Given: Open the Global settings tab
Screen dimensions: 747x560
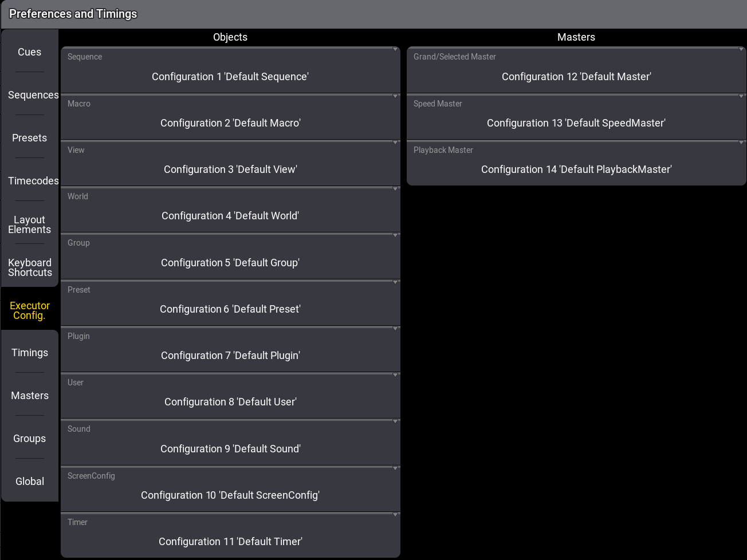Looking at the screenshot, I should tap(30, 482).
